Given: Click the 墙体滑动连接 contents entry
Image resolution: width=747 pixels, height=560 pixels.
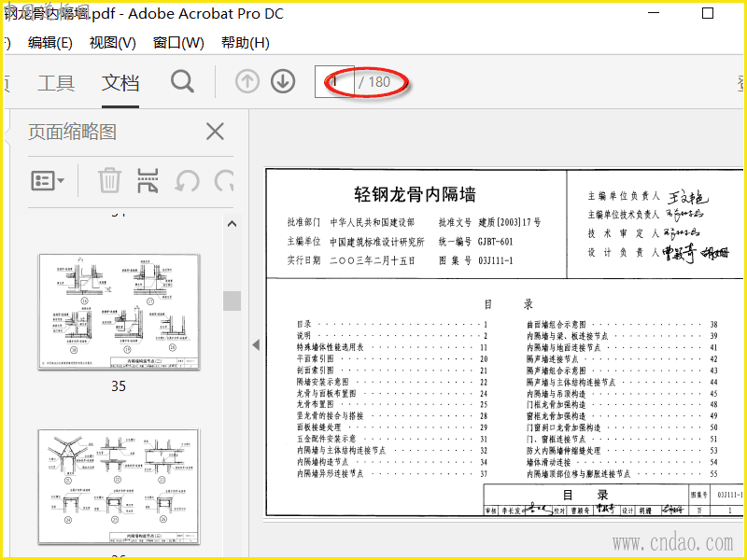Looking at the screenshot, I should tap(548, 462).
